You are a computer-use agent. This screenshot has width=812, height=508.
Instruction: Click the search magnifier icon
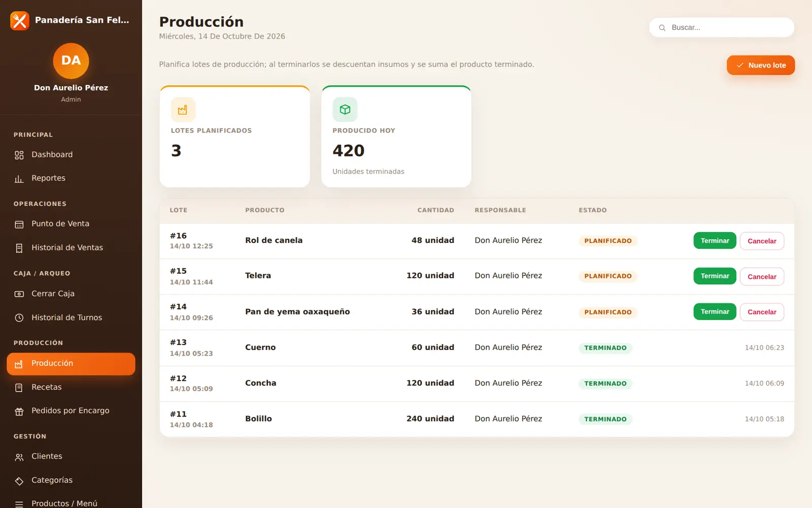pos(662,28)
